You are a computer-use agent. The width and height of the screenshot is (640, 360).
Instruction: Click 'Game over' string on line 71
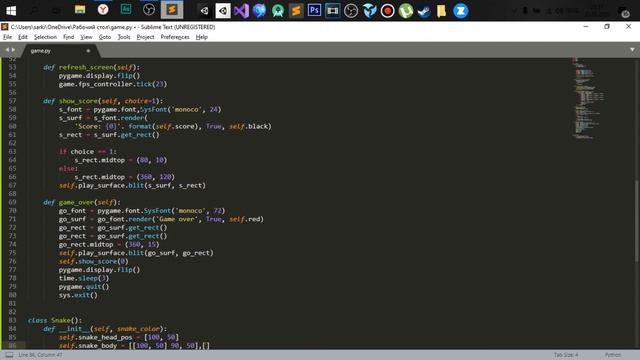(x=177, y=219)
